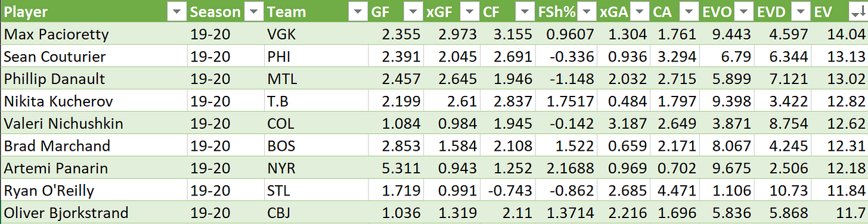Viewport: 868px width, 224px height.
Task: Select Artemi Panarin's GF value 5.311
Action: (x=396, y=169)
